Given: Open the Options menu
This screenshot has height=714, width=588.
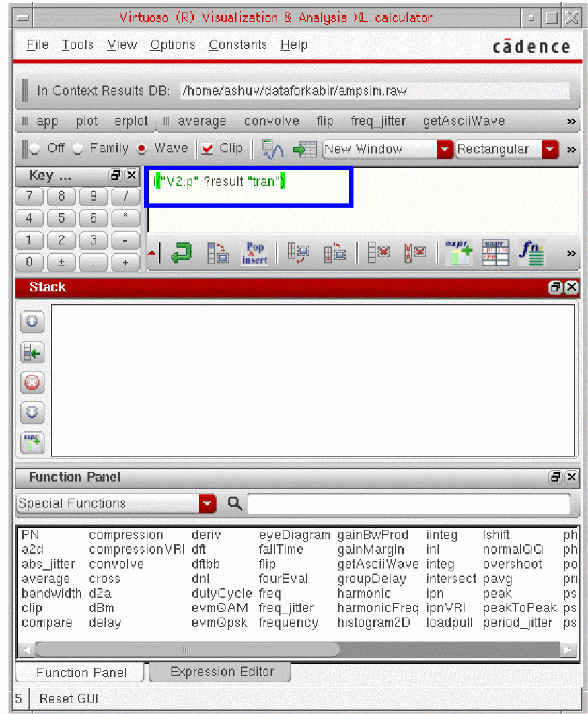Looking at the screenshot, I should [x=172, y=45].
